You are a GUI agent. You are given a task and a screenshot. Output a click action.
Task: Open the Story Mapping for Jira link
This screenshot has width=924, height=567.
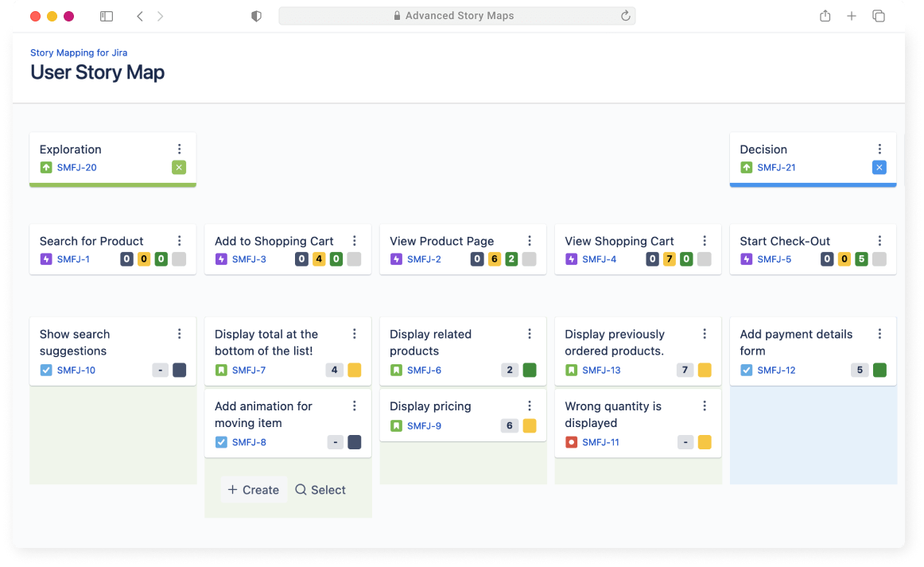tap(79, 52)
